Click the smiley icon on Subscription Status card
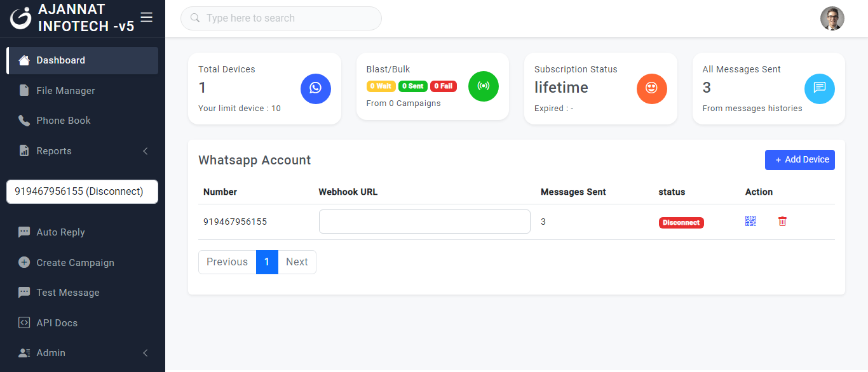The height and width of the screenshot is (372, 868). pyautogui.click(x=651, y=89)
